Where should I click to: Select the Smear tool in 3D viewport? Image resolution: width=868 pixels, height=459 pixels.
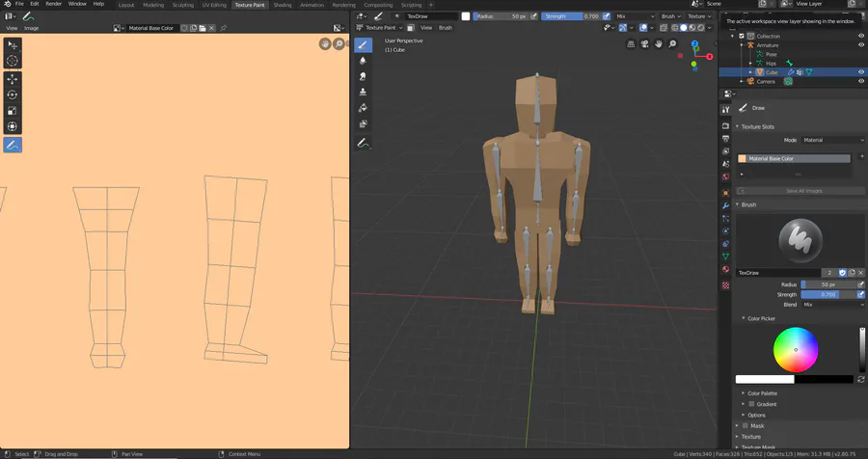(x=364, y=75)
